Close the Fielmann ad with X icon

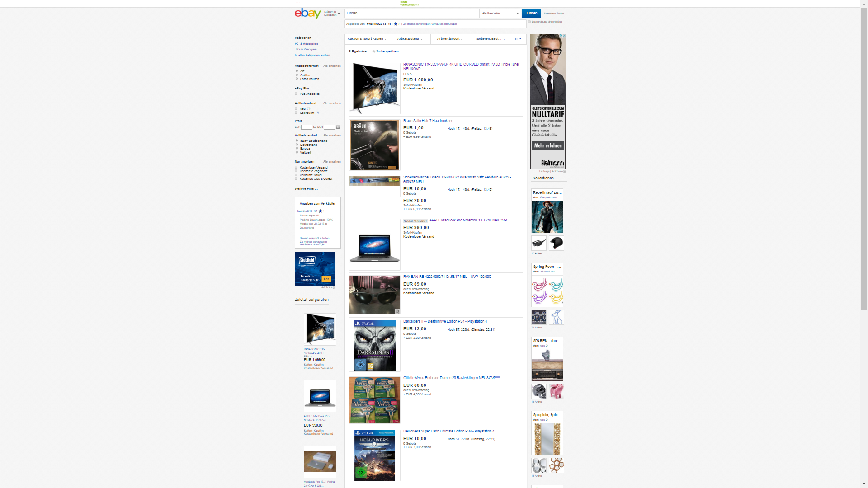(564, 36)
